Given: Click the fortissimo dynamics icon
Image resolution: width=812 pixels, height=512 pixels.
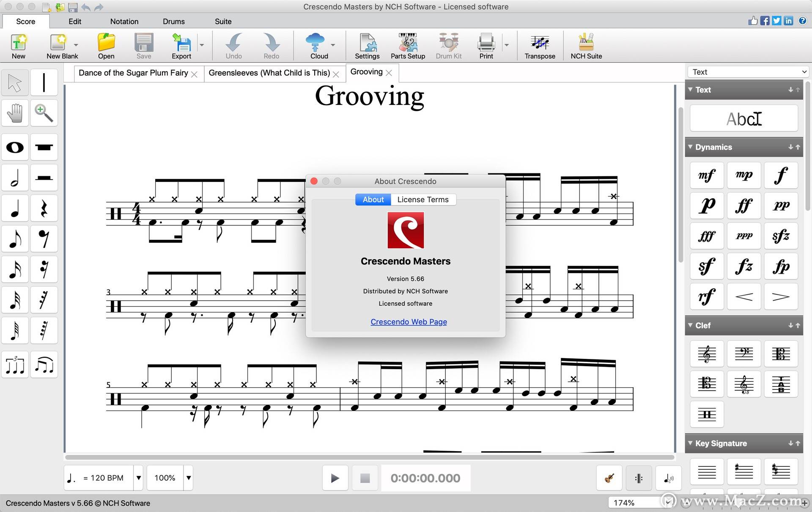Looking at the screenshot, I should pos(741,206).
